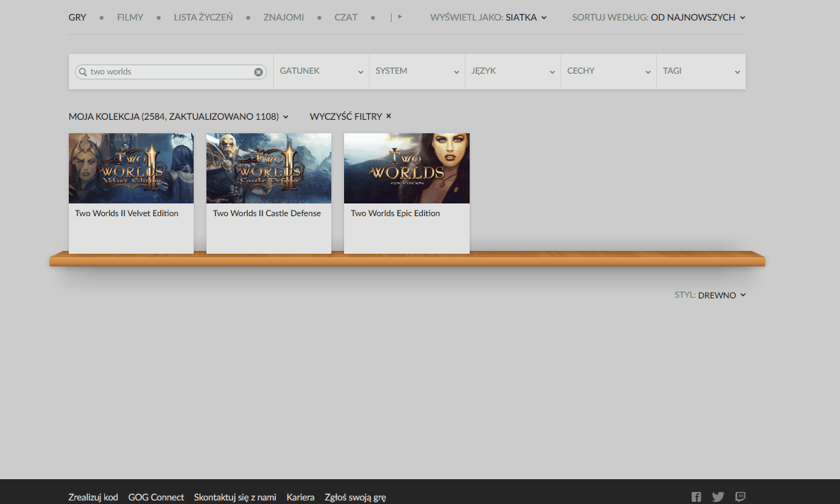Clear the search field with the X icon
Viewport: 840px width, 504px height.
click(258, 72)
